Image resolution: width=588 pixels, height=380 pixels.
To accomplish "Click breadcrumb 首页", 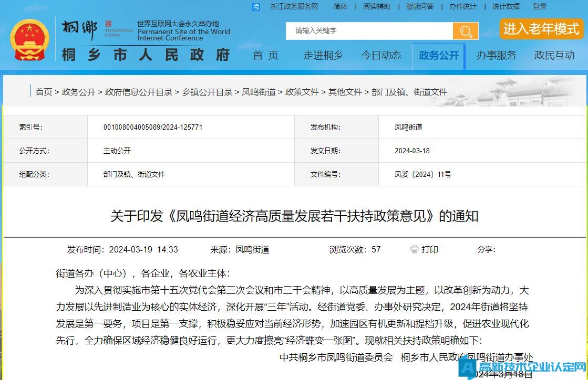I will point(44,92).
